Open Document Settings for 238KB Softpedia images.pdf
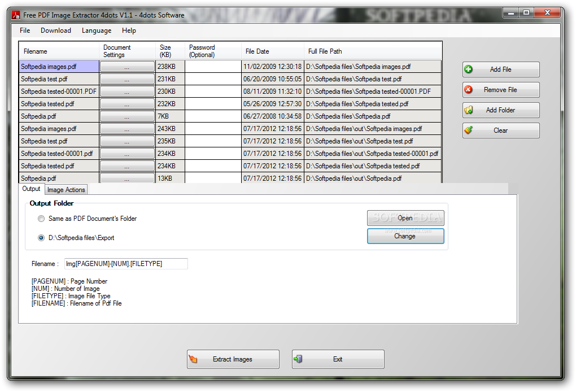Screen dimensions: 576x392 (x=127, y=67)
